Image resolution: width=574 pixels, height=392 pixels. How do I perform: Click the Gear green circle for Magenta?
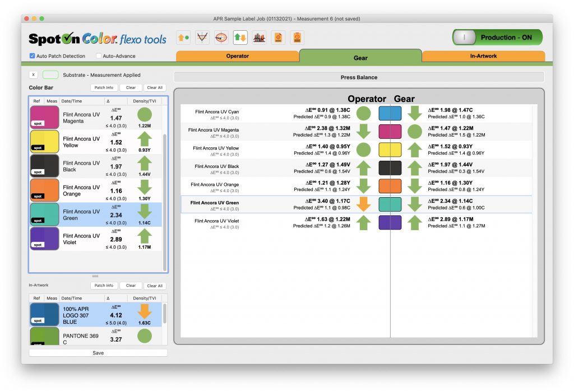(415, 132)
